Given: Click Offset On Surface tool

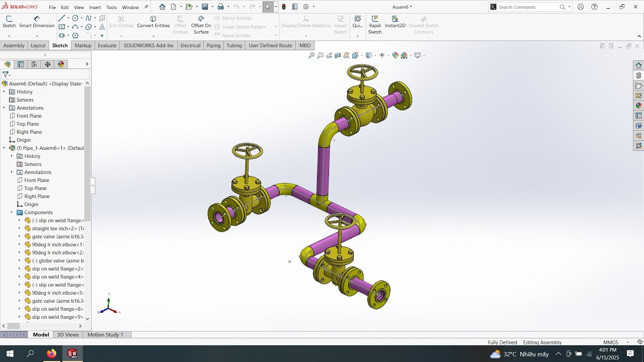Looking at the screenshot, I should (201, 25).
